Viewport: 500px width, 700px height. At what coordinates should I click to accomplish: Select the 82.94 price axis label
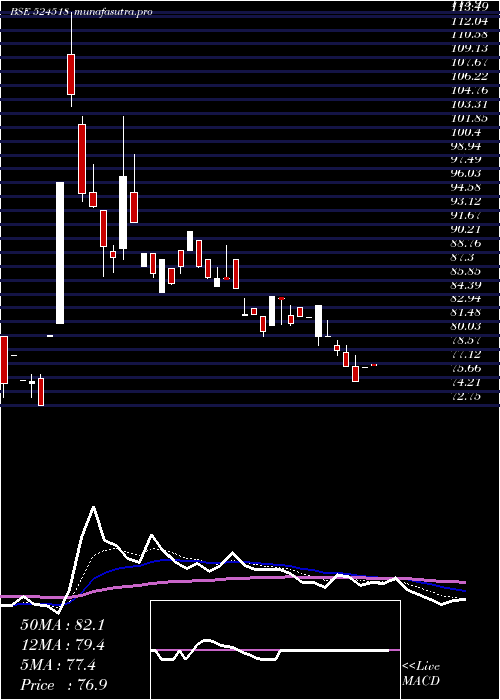coord(467,299)
